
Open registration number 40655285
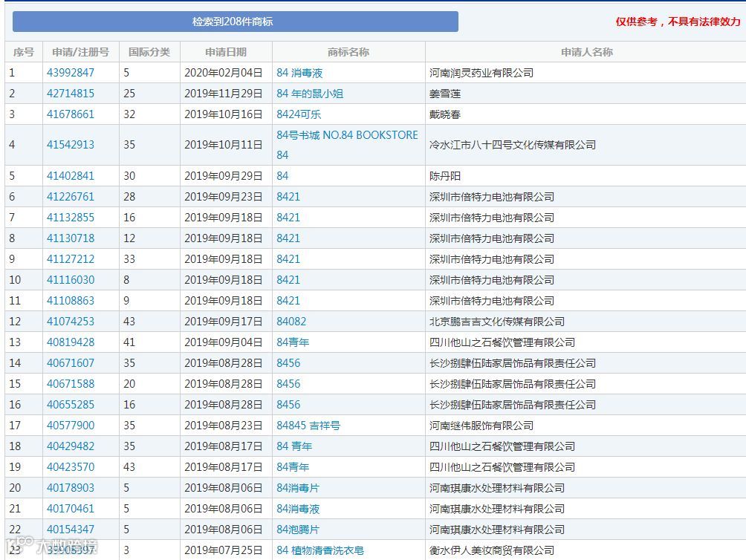71,405
